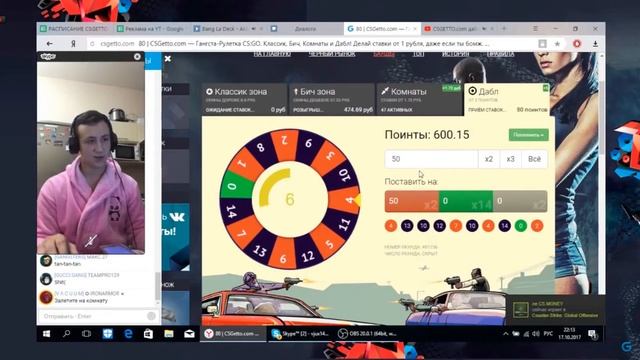Switch to Yandex browser CSGetto taskbar button
The width and height of the screenshot is (640, 360).
(233, 334)
